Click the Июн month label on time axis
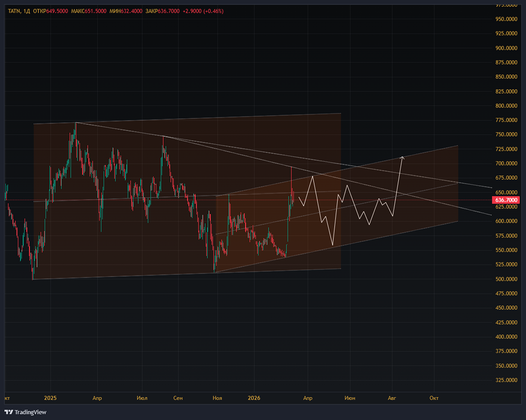Viewport: 526px width, 420px height. point(350,398)
